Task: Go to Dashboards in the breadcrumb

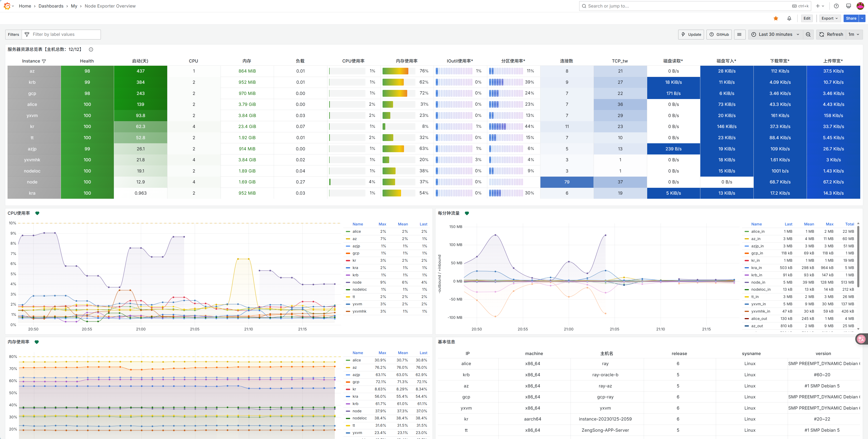Action: (51, 6)
